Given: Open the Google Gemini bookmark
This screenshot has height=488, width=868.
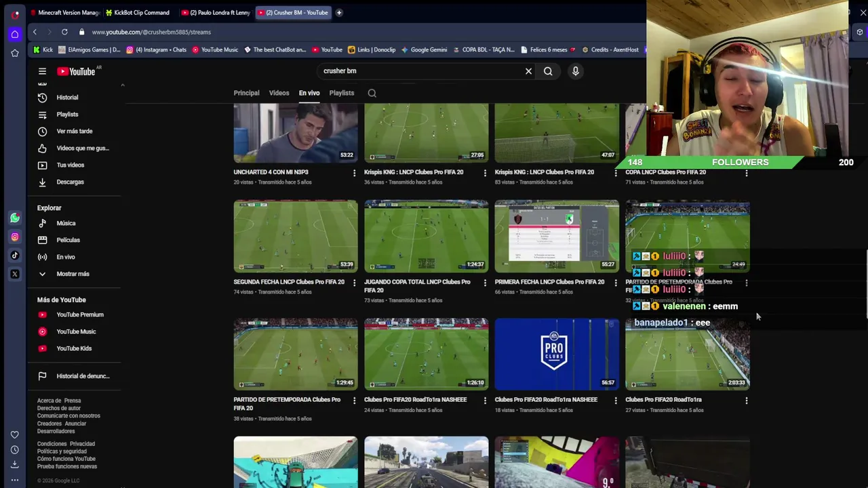Looking at the screenshot, I should tap(424, 49).
